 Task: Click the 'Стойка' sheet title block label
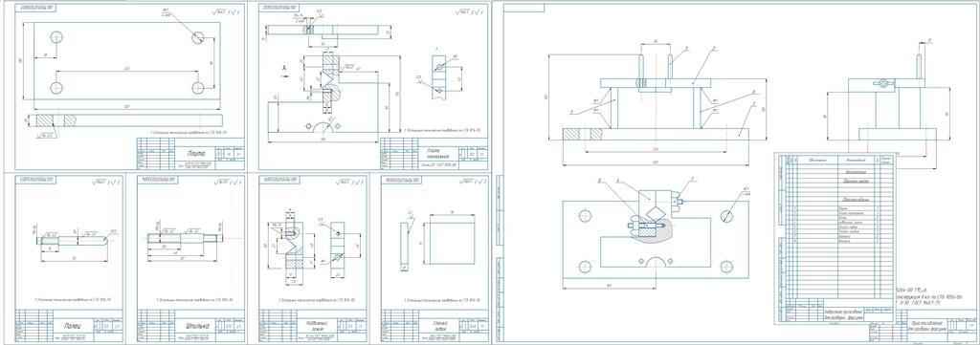coord(433,326)
